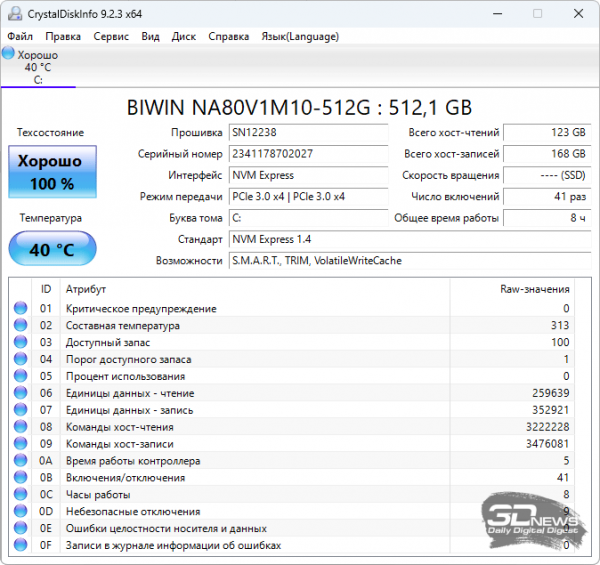The width and height of the screenshot is (600, 565).
Task: Open the Сервис menu
Action: (x=110, y=37)
